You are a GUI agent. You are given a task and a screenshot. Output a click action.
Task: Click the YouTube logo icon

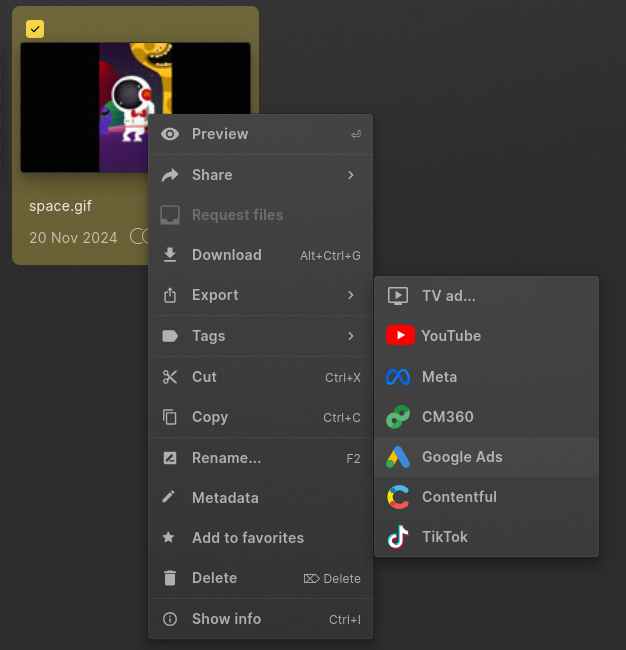coord(400,335)
